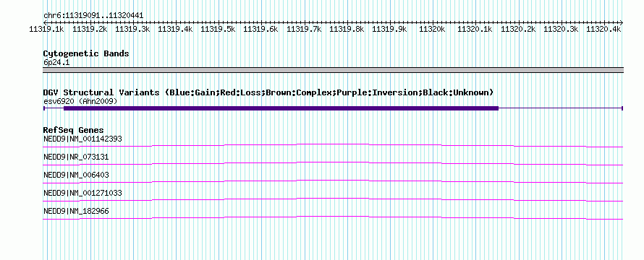This screenshot has height=260, width=644.
Task: Click the 11319.8k ruler tick label
Action: 346,29
